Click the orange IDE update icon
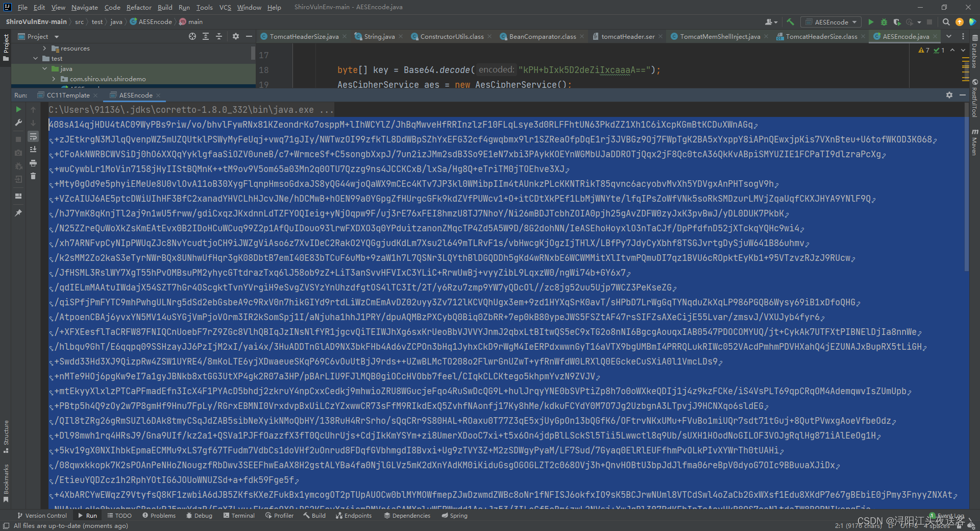 point(959,22)
